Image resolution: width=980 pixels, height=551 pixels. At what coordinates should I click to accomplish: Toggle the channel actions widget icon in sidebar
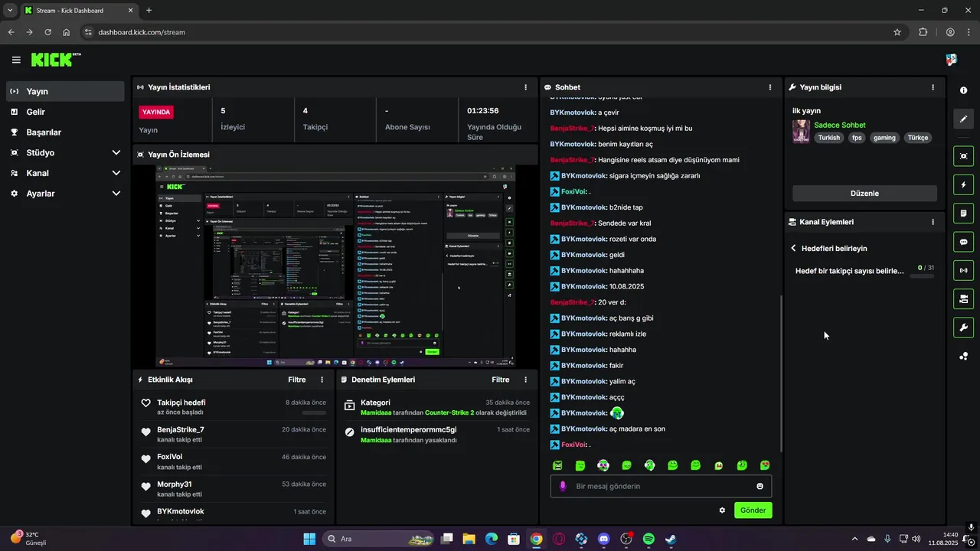[963, 298]
